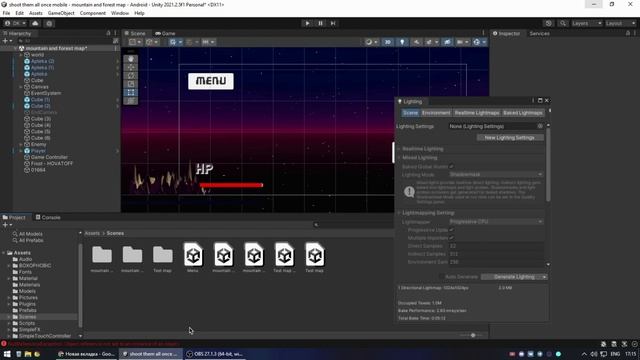Select the Move tool in the scene toolbar
The height and width of the screenshot is (360, 640).
tap(131, 67)
